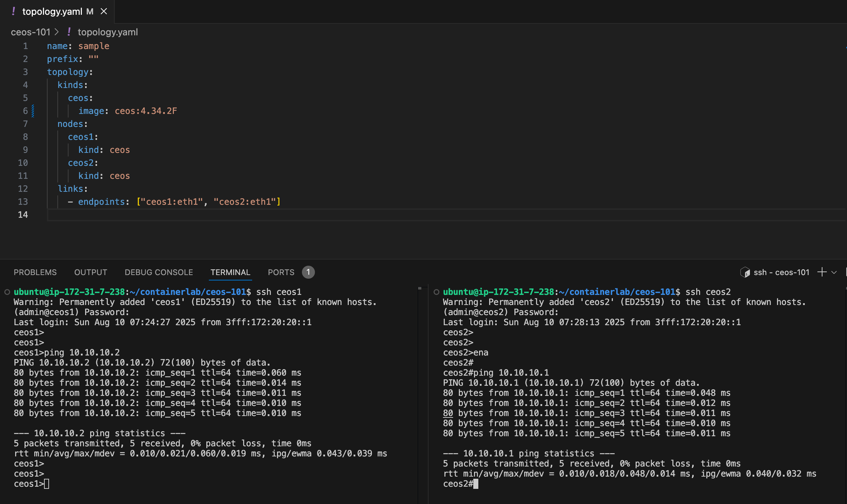Open the PORTS panel tab
The height and width of the screenshot is (504, 847).
click(x=281, y=272)
